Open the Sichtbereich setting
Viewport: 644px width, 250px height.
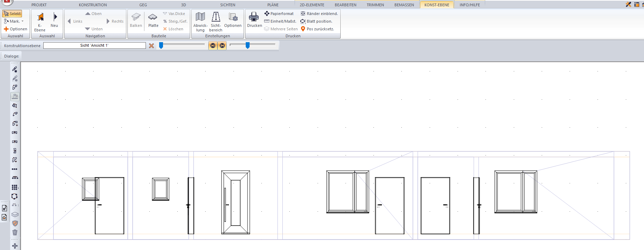(x=216, y=22)
